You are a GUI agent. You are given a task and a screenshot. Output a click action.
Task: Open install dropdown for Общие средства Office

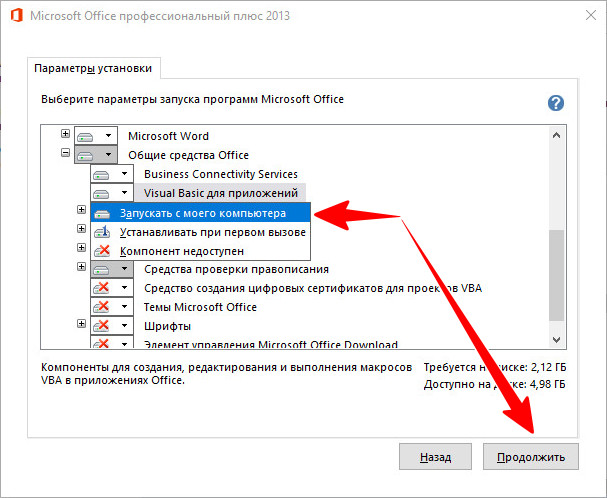tap(96, 155)
